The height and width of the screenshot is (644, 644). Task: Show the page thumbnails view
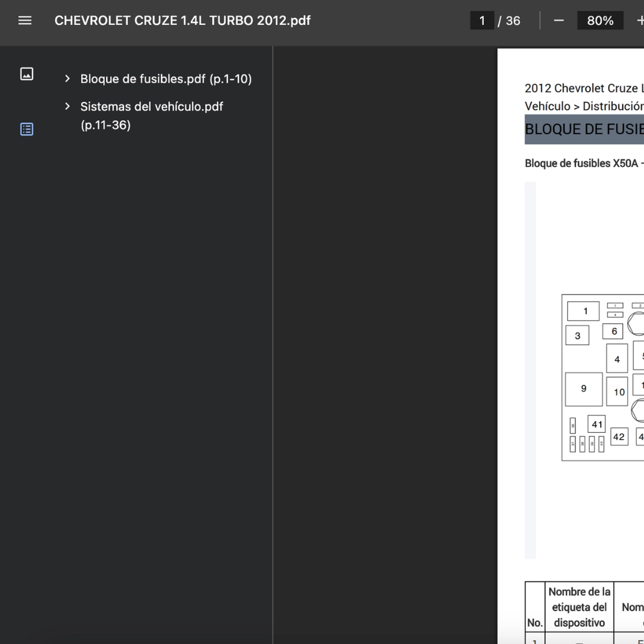coord(27,74)
